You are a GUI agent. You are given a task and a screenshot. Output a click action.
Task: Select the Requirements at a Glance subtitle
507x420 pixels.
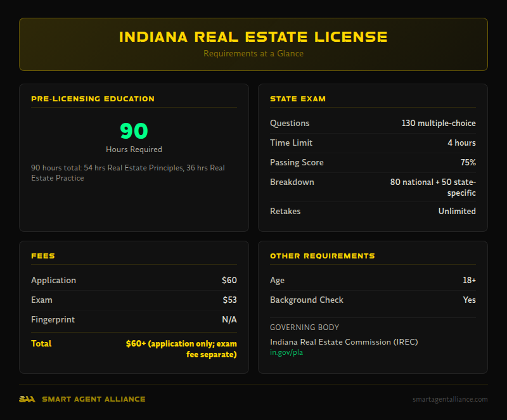[x=253, y=54]
